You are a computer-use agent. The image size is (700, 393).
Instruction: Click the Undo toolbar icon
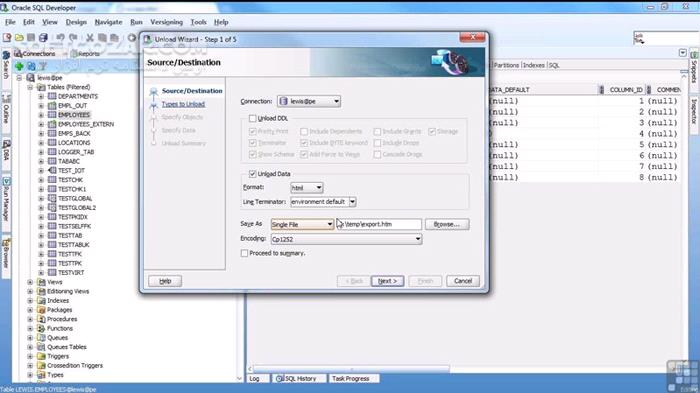[x=61, y=38]
